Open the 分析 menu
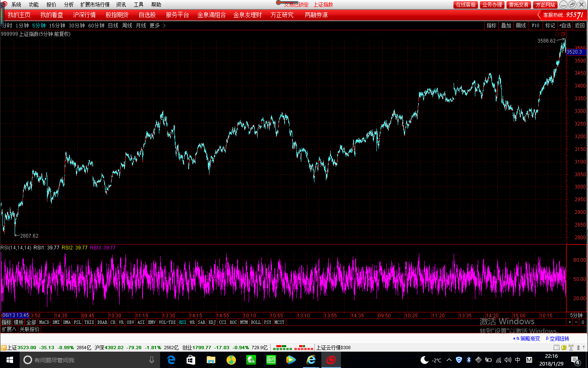The width and height of the screenshot is (588, 368). tap(69, 4)
